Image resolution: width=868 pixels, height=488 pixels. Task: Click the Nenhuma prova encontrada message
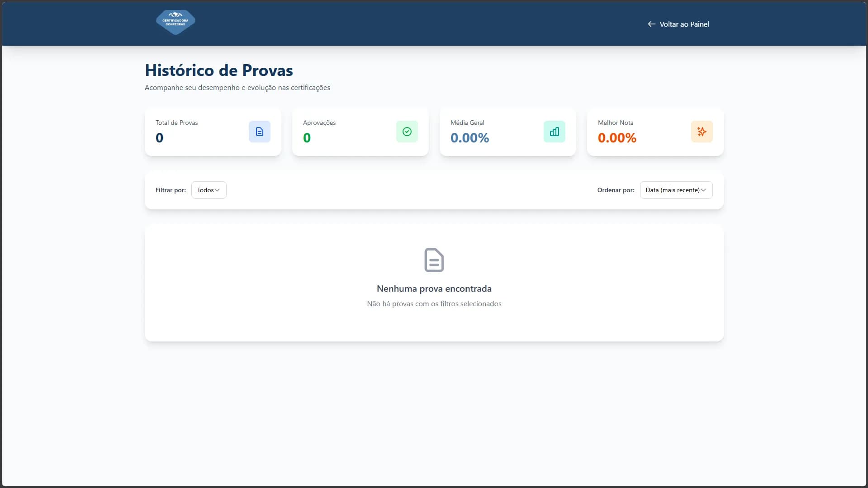[434, 289]
